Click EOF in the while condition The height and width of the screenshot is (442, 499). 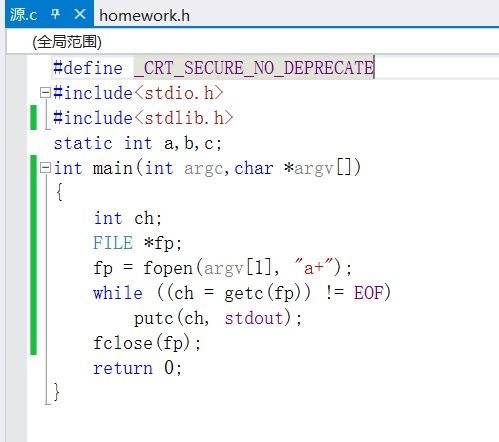[369, 293]
